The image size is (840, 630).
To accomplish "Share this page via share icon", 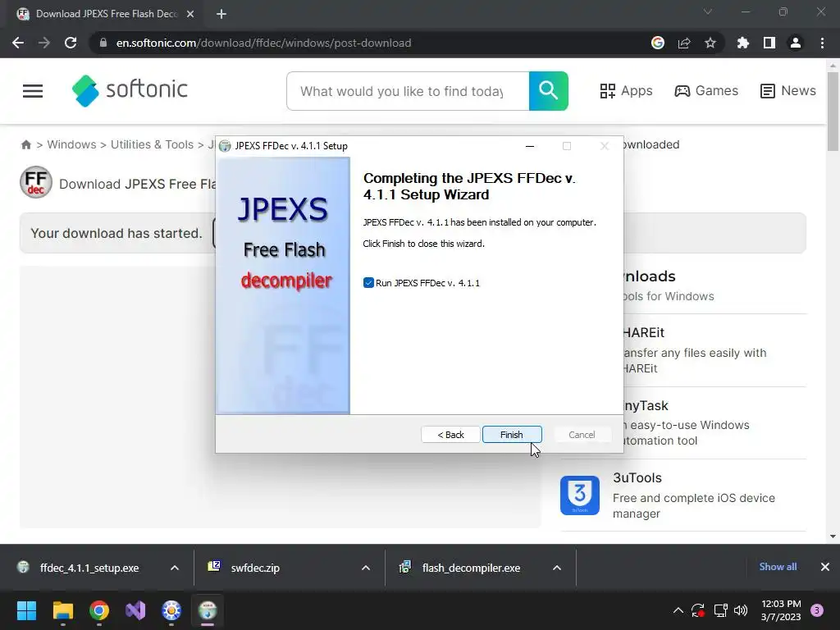I will point(684,43).
